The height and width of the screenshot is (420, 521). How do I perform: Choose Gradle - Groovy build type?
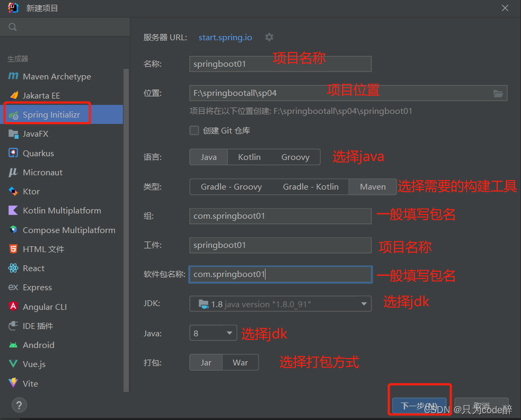[x=231, y=187]
